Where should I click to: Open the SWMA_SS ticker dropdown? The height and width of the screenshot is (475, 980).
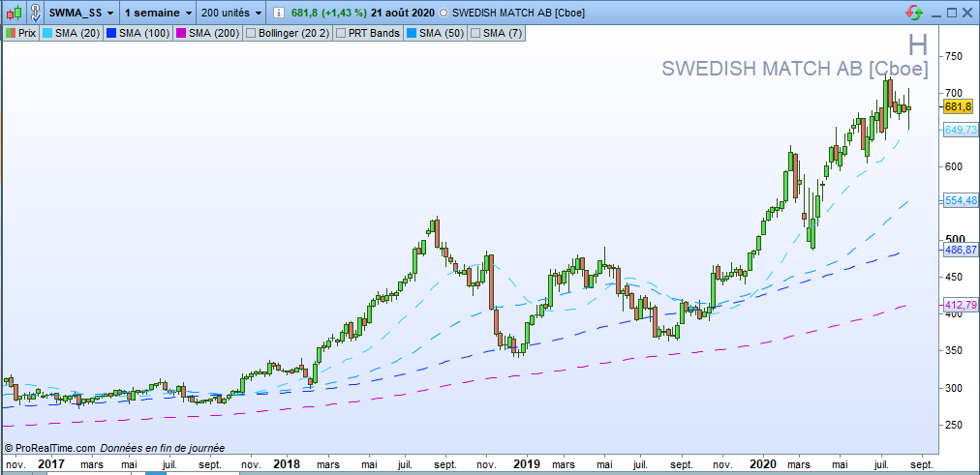click(81, 13)
